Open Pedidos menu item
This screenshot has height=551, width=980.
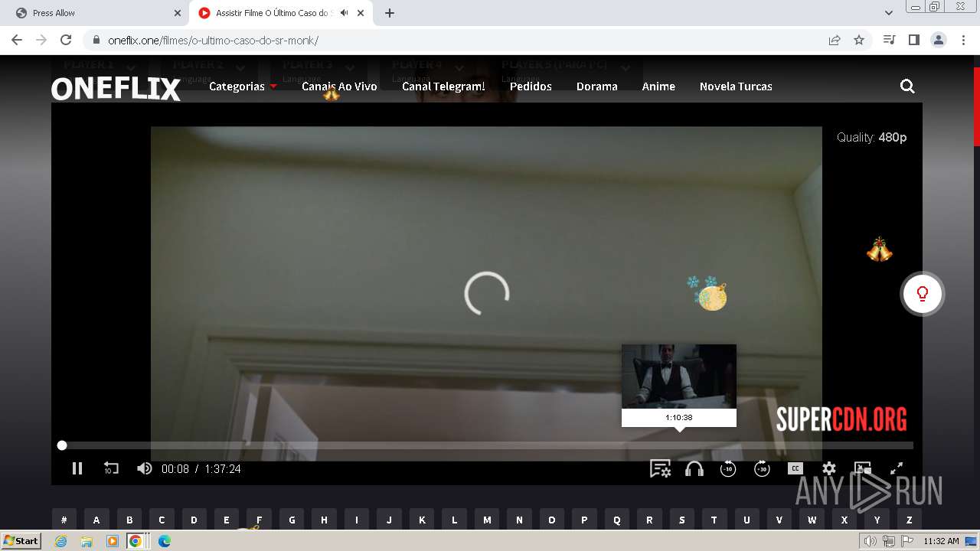pos(531,86)
